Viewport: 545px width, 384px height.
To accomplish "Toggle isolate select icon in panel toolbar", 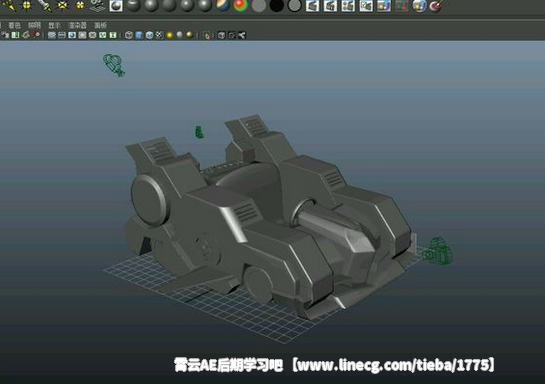I will click(x=207, y=35).
